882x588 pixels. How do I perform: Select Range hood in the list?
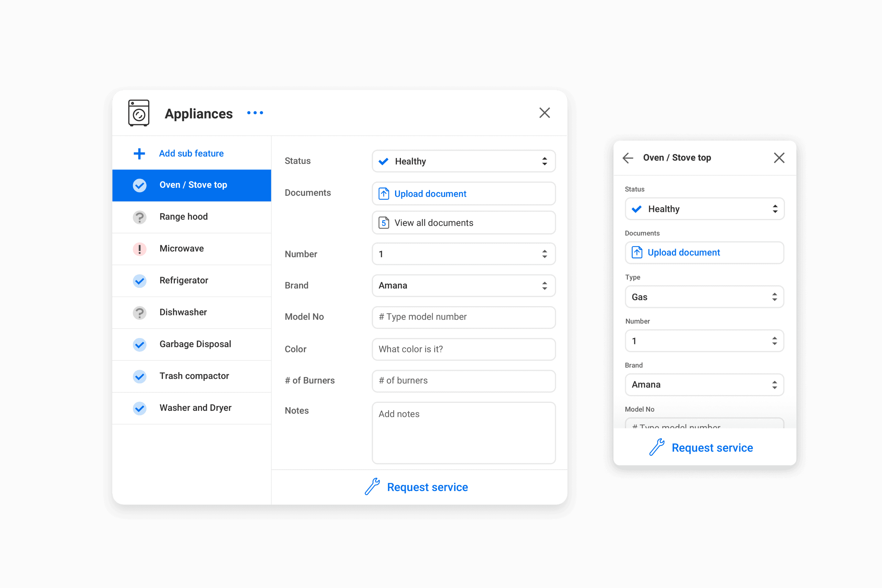pyautogui.click(x=191, y=217)
